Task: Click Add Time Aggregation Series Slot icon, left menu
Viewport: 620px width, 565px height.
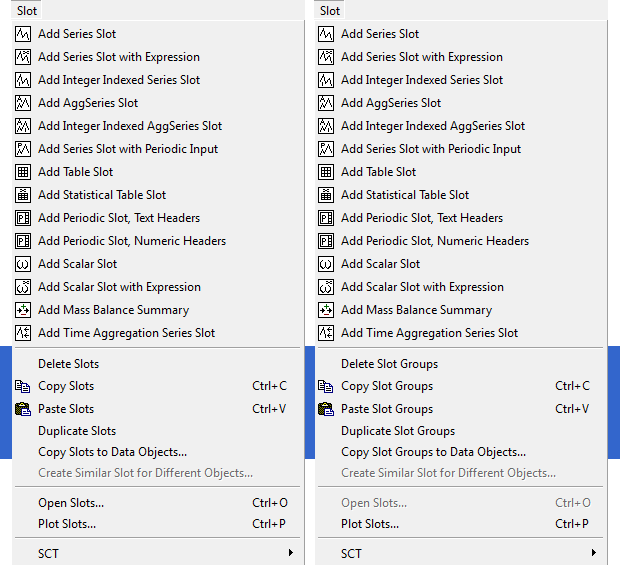Action: tap(23, 333)
